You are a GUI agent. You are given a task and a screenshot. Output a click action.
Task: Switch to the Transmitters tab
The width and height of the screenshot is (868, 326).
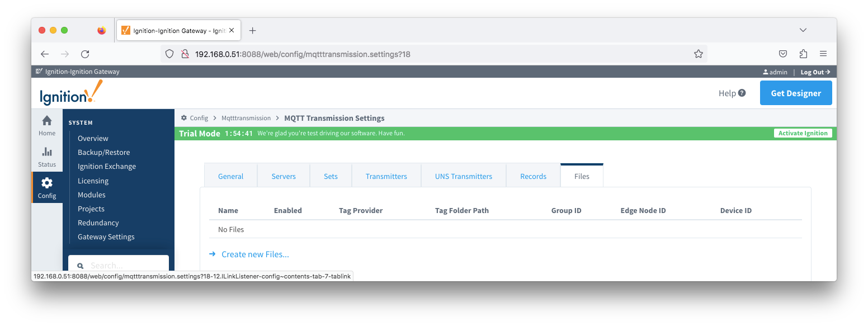coord(386,176)
